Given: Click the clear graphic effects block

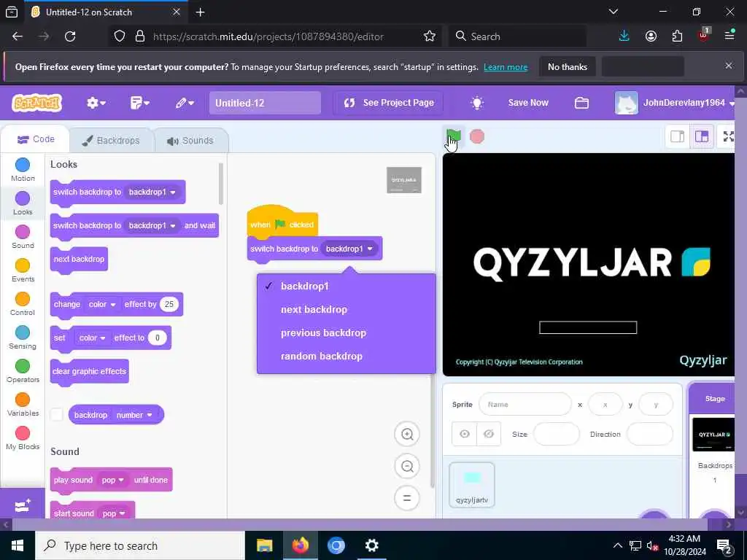Looking at the screenshot, I should coord(89,372).
